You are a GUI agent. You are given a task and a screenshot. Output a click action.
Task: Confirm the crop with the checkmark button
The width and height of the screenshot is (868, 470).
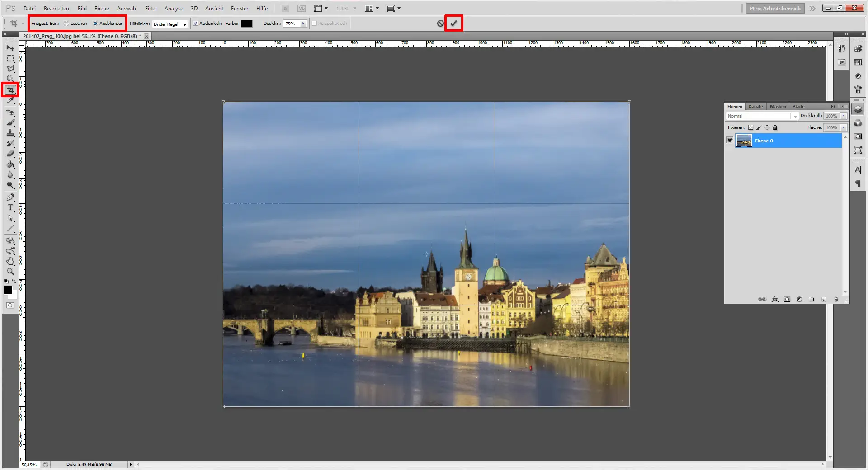click(454, 23)
